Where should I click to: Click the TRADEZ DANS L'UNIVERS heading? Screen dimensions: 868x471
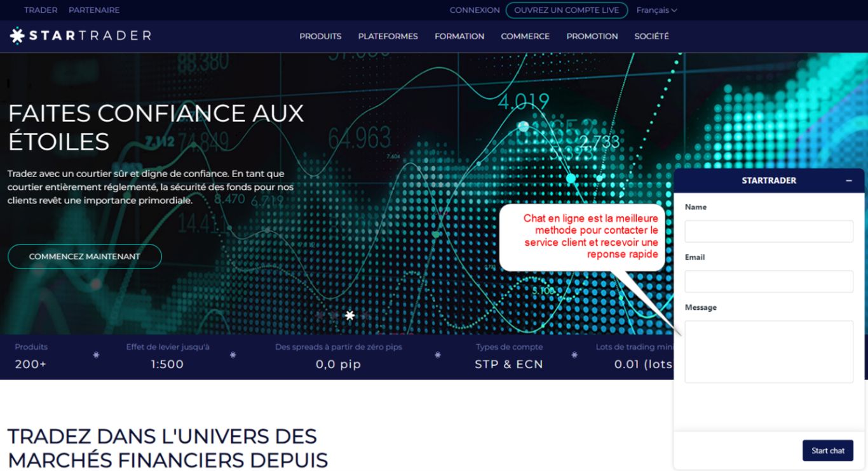(x=168, y=448)
